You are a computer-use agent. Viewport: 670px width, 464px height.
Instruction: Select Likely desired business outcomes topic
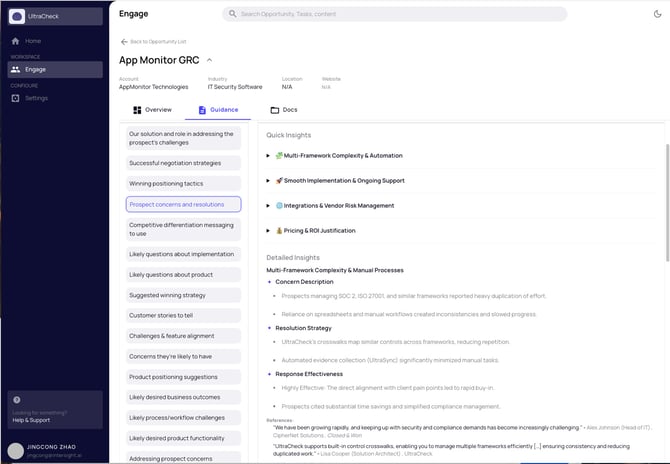[x=183, y=397]
